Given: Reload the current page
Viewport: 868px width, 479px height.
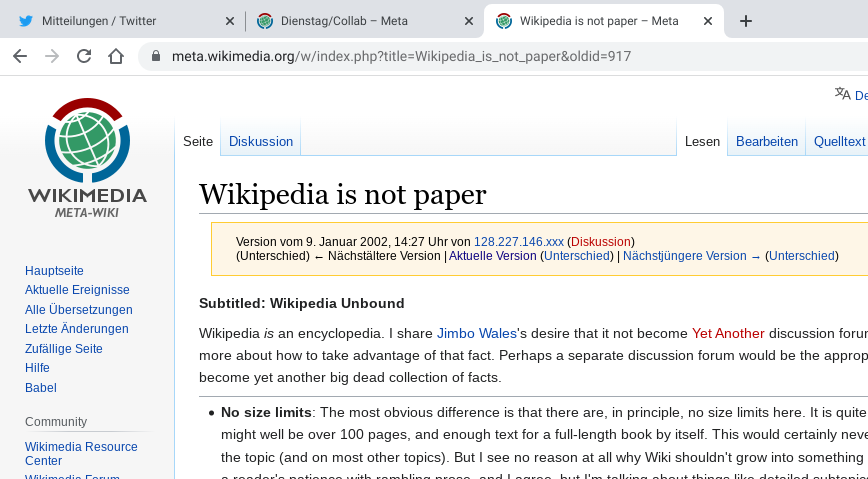Looking at the screenshot, I should coord(84,56).
